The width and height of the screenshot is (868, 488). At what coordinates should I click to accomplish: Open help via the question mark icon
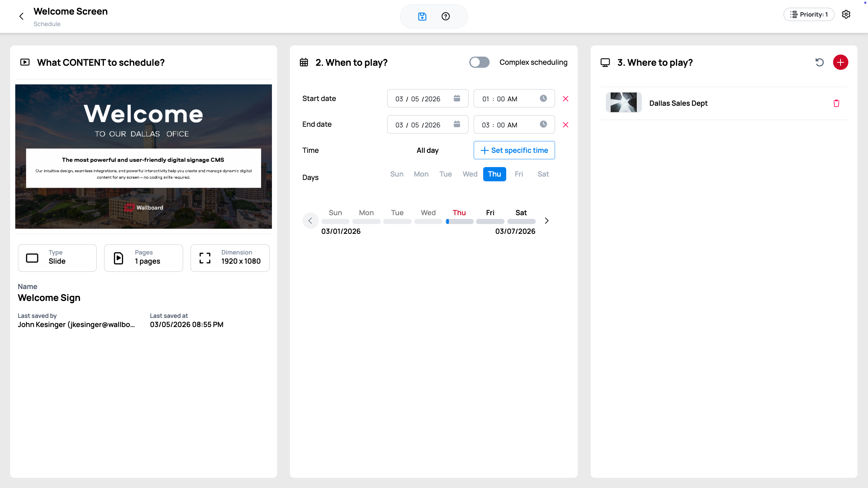pos(445,16)
